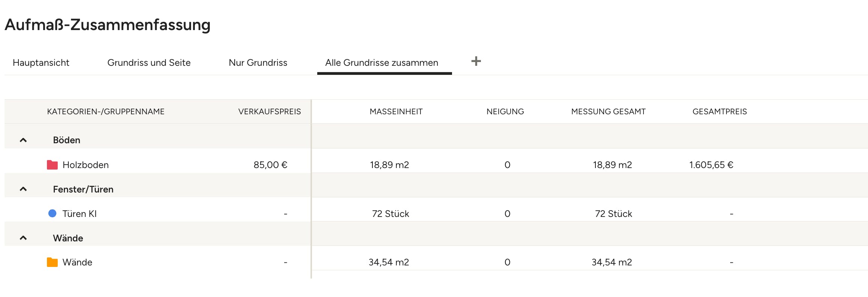Click the Masseinheit column header
Screen dimensions: 868x297
pyautogui.click(x=396, y=112)
